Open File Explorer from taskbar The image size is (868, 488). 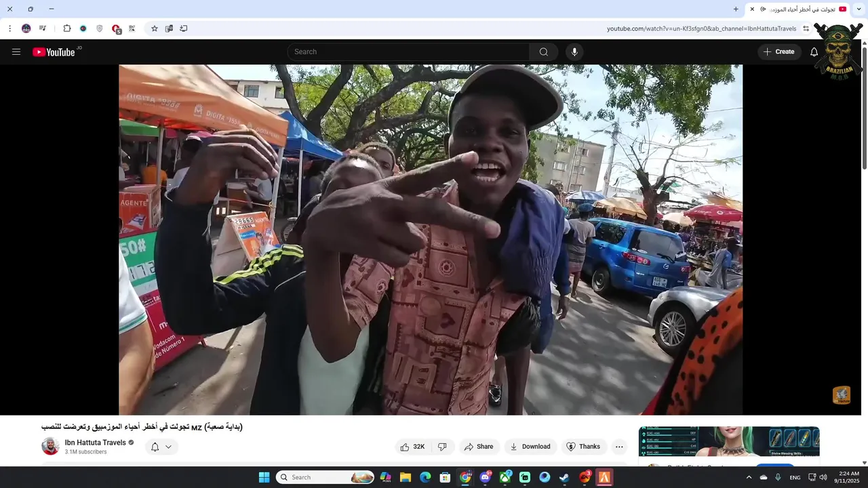click(x=406, y=477)
